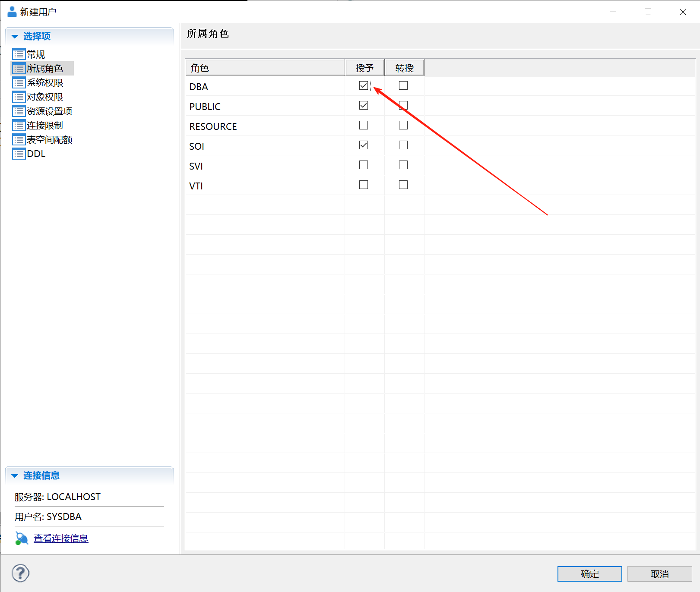Select the 所属角色 page

pos(45,69)
